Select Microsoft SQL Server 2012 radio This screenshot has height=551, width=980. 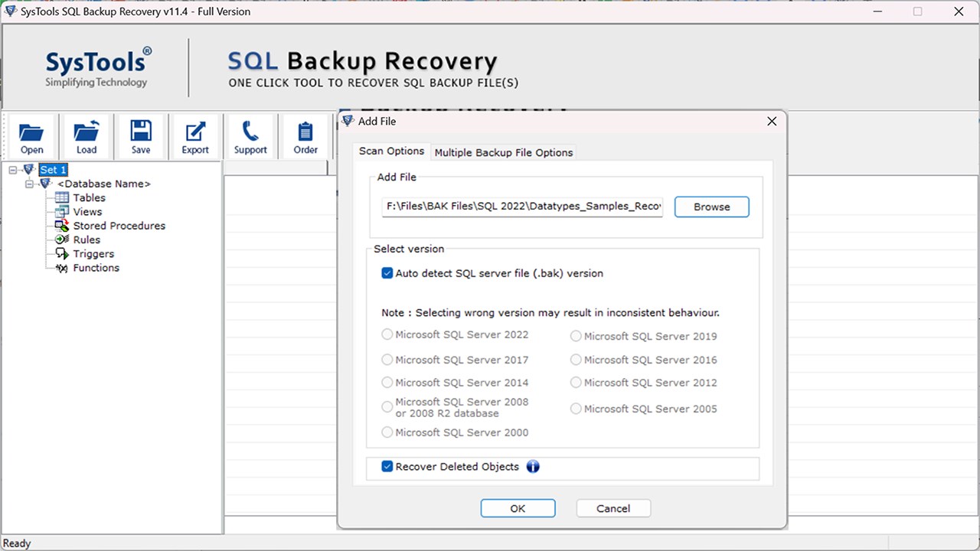click(x=576, y=383)
